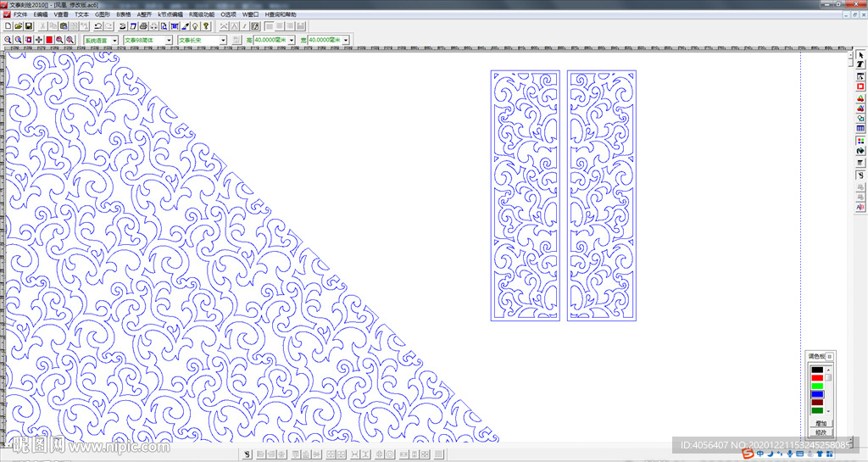This screenshot has height=462, width=868.
Task: Pick the red color swatch
Action: coord(817,378)
